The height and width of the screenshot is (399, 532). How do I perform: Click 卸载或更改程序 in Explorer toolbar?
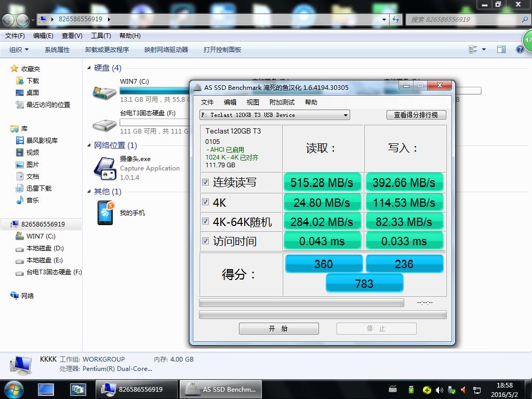[x=107, y=49]
